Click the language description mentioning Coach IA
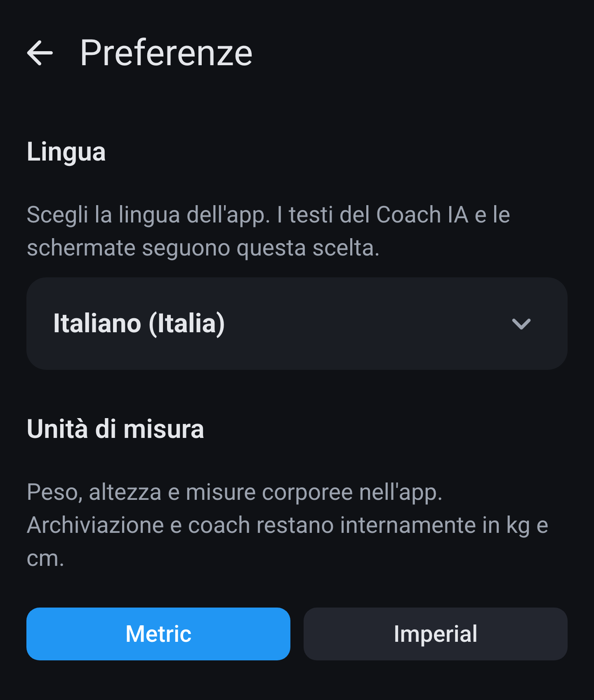594x700 pixels. click(x=269, y=232)
